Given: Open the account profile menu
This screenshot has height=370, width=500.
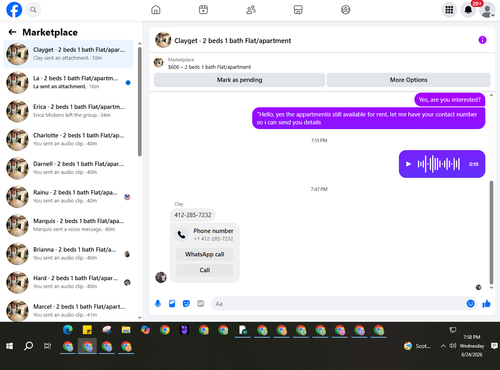Looking at the screenshot, I should tap(487, 10).
